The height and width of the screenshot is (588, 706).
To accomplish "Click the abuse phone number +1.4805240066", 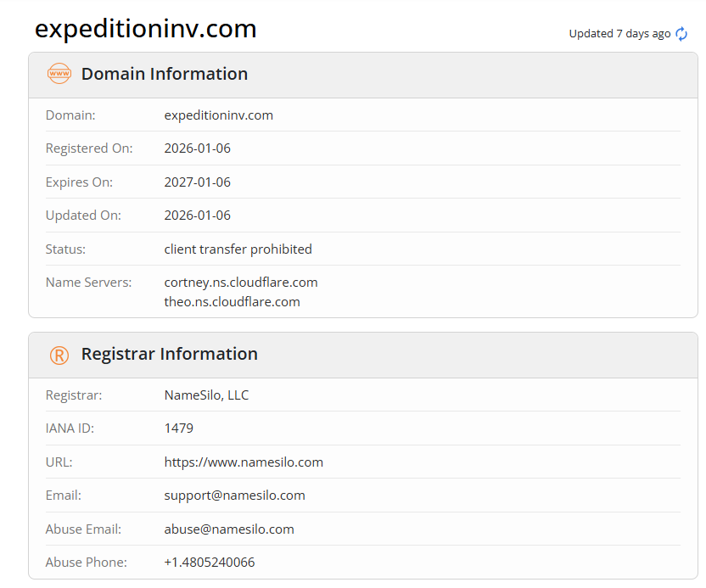I will pos(209,563).
